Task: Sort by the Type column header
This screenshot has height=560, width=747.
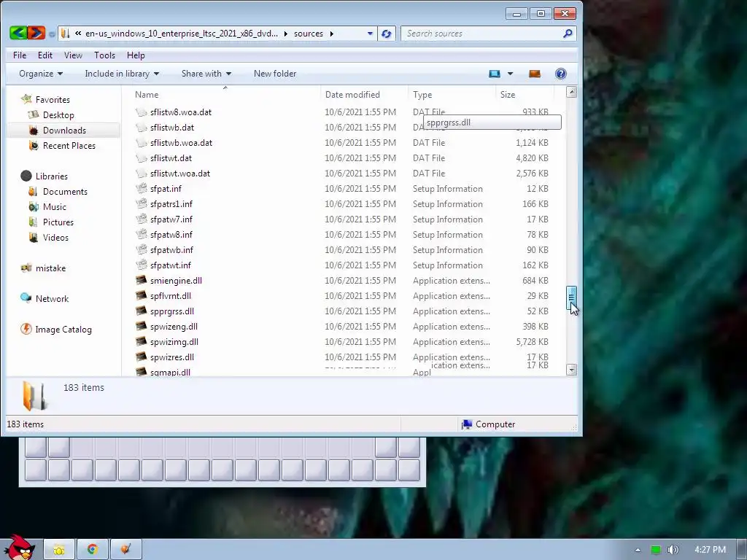Action: (x=452, y=94)
